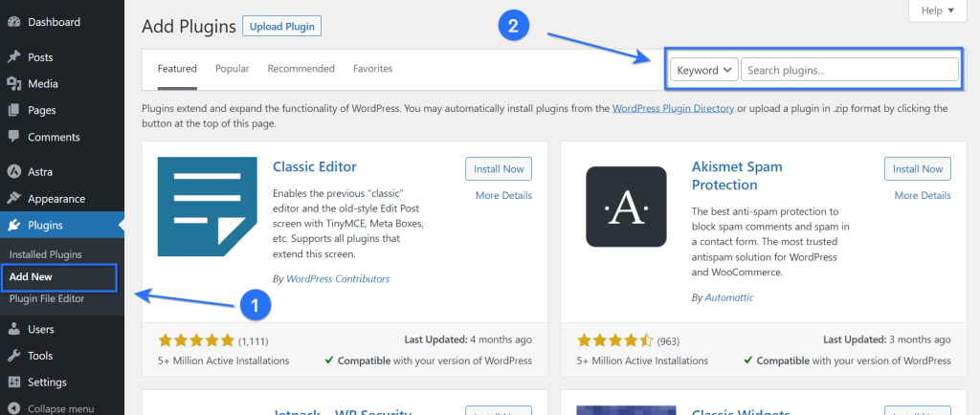
Task: Open the Keyword search type dropdown
Action: [703, 70]
